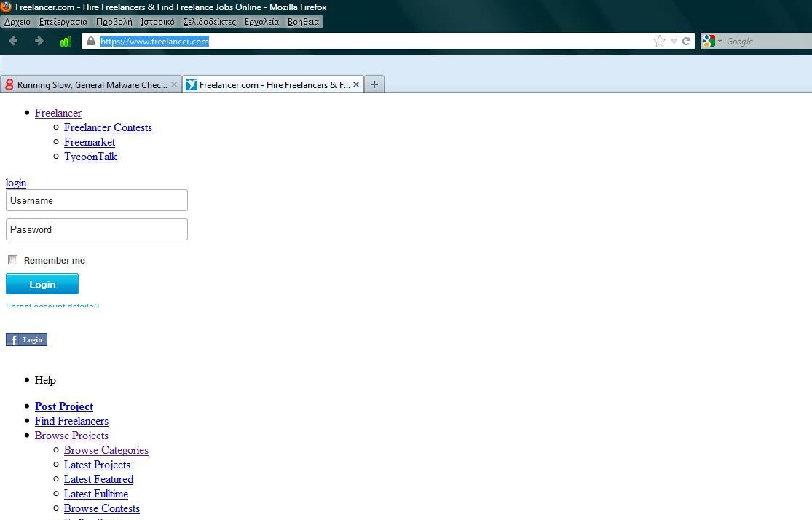Image resolution: width=812 pixels, height=520 pixels.
Task: Open the Freelancer link
Action: tap(58, 113)
